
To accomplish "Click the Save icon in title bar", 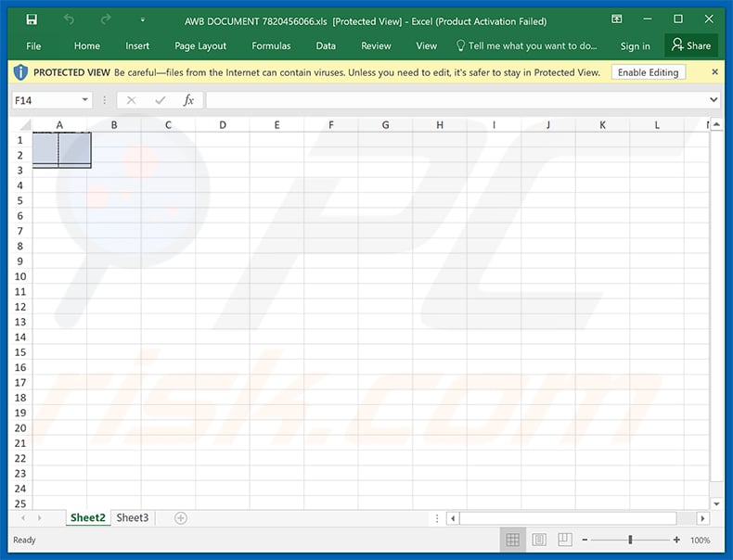I will click(x=32, y=19).
